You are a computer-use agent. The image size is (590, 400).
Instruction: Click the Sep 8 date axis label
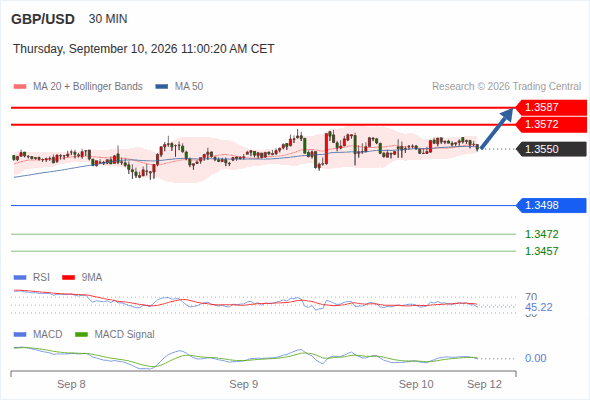tap(71, 385)
